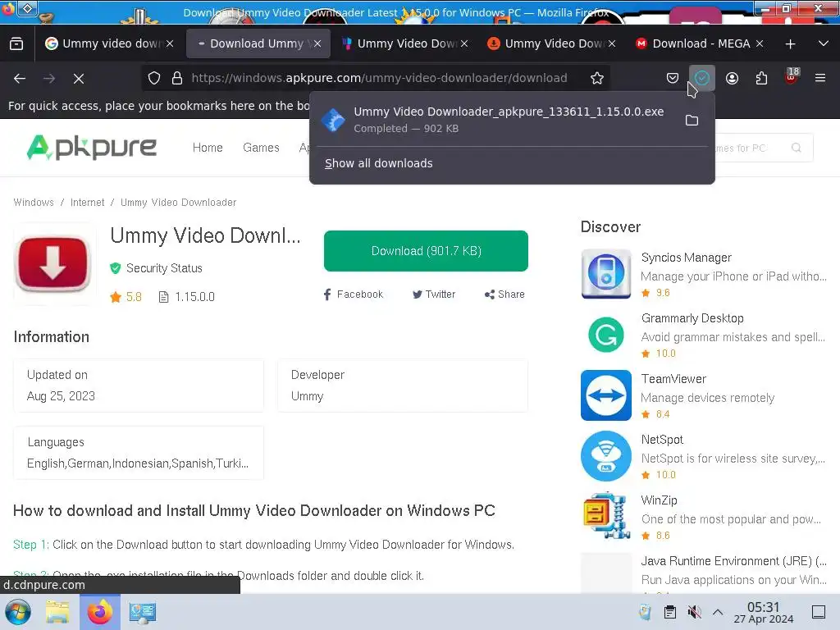Open the TeamViewer app icon
Screen dimensions: 840x630
point(606,395)
